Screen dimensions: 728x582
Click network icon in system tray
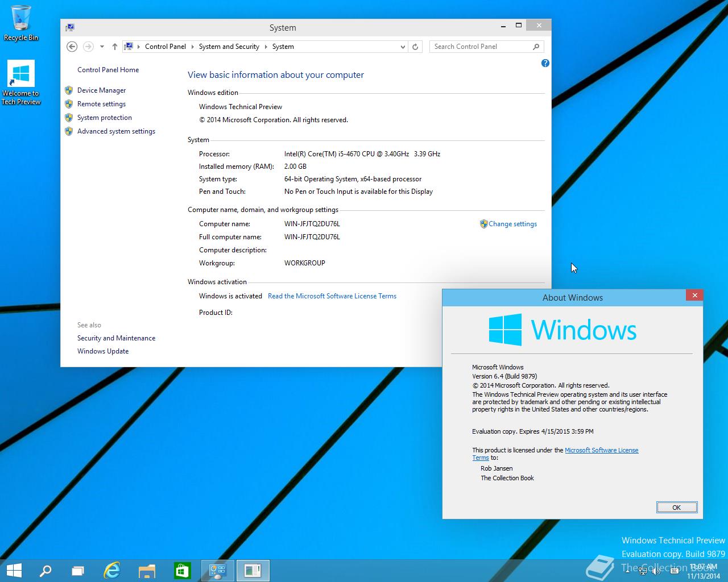[642, 571]
